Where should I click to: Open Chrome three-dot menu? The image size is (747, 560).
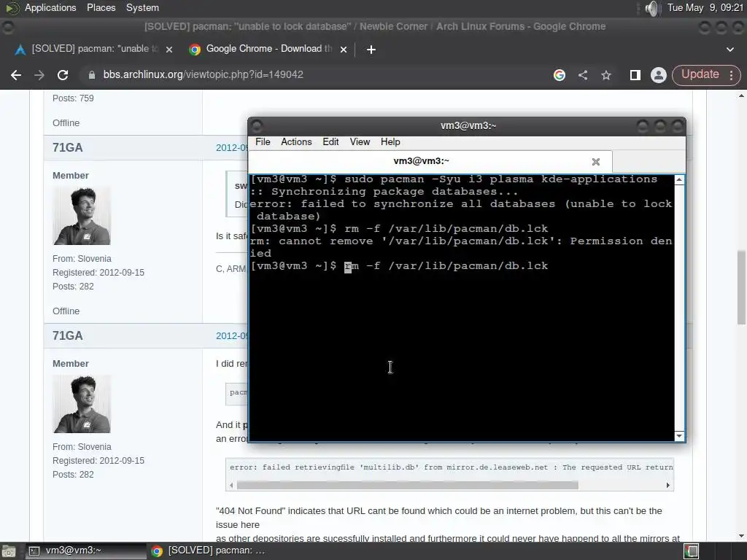click(731, 75)
